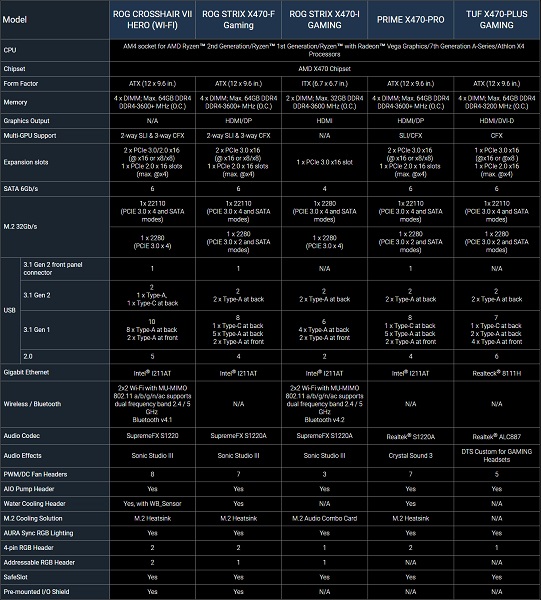Click the AMD X470 Chipset cell
Viewport: 541px width, 600px height.
point(325,69)
